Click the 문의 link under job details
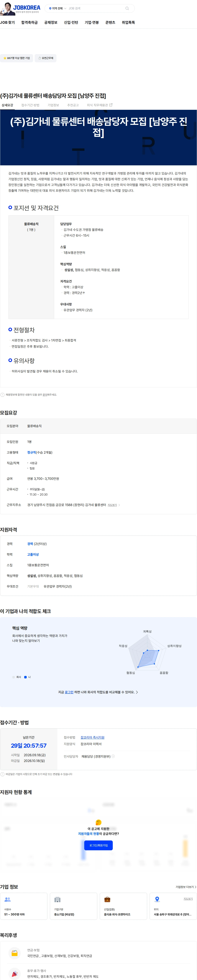Image resolution: width=197 pixels, height=980 pixels. pyautogui.click(x=45, y=394)
